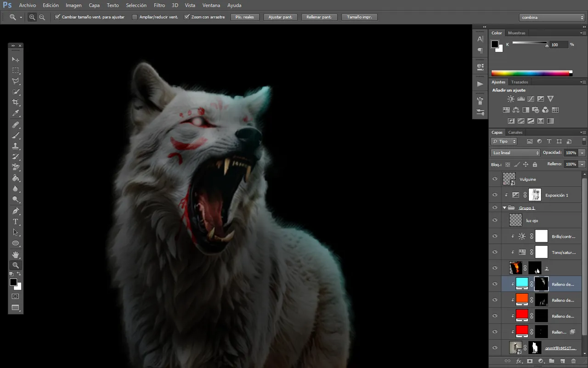Open the Capa menu
The width and height of the screenshot is (588, 368).
point(94,6)
